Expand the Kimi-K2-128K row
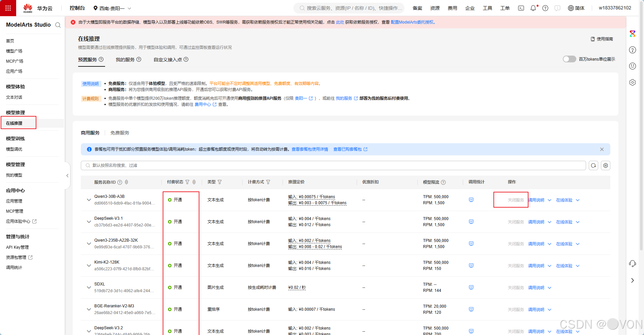 tap(89, 266)
